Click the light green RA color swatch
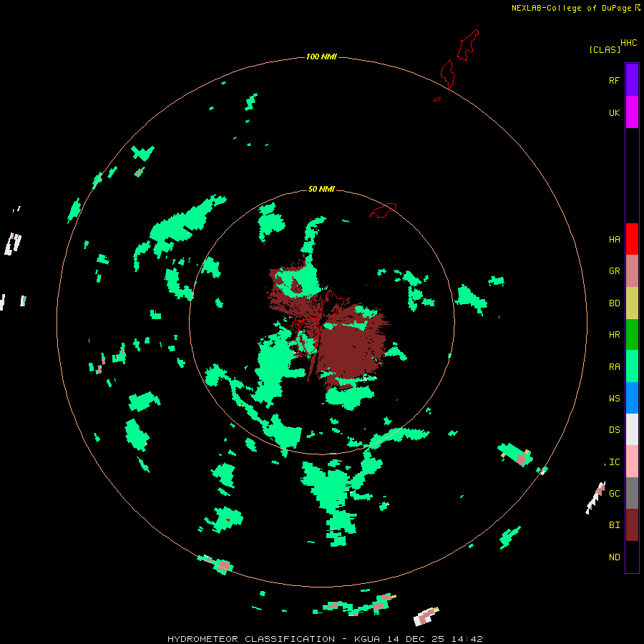The height and width of the screenshot is (644, 644). point(632,366)
